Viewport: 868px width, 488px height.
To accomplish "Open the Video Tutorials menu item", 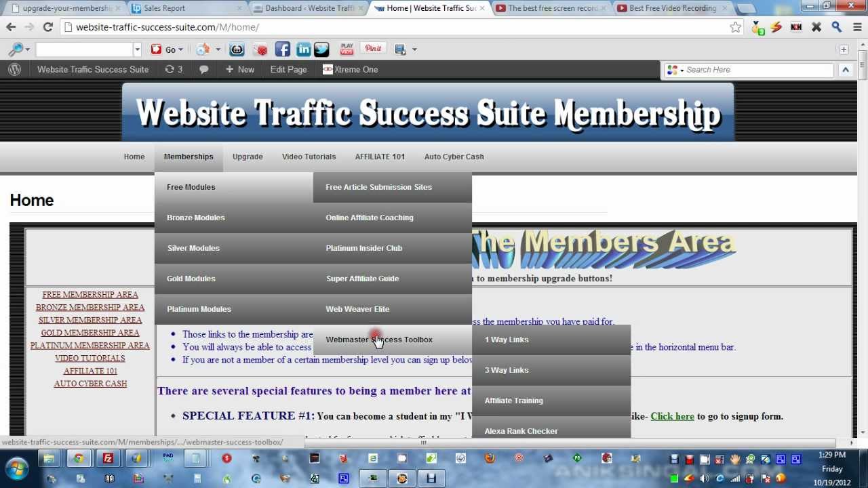I will pyautogui.click(x=309, y=157).
